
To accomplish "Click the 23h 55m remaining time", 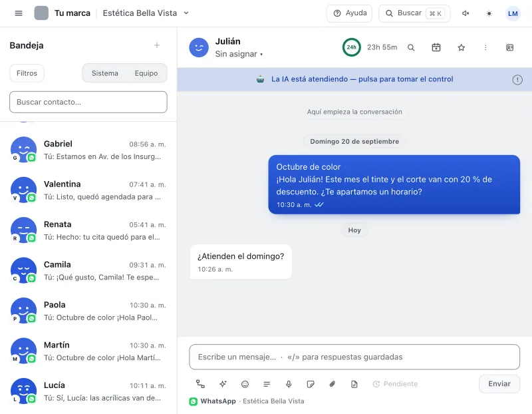I will [x=382, y=47].
